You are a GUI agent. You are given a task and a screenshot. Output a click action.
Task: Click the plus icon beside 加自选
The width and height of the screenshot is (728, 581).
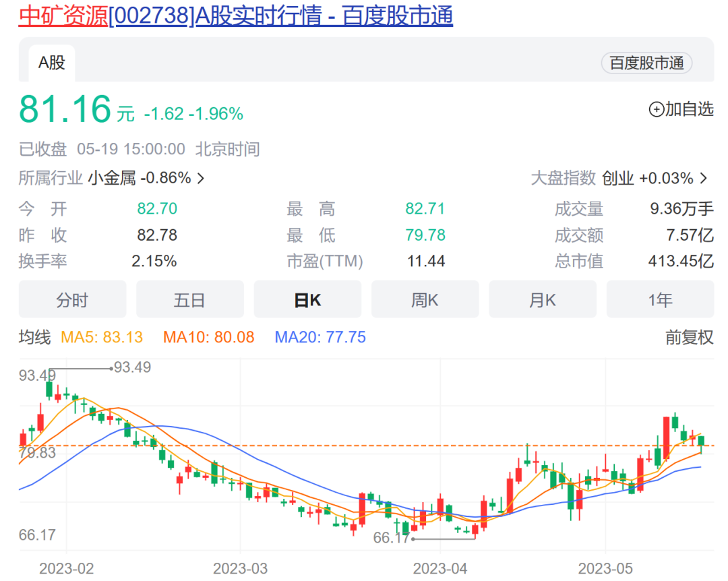tap(656, 110)
